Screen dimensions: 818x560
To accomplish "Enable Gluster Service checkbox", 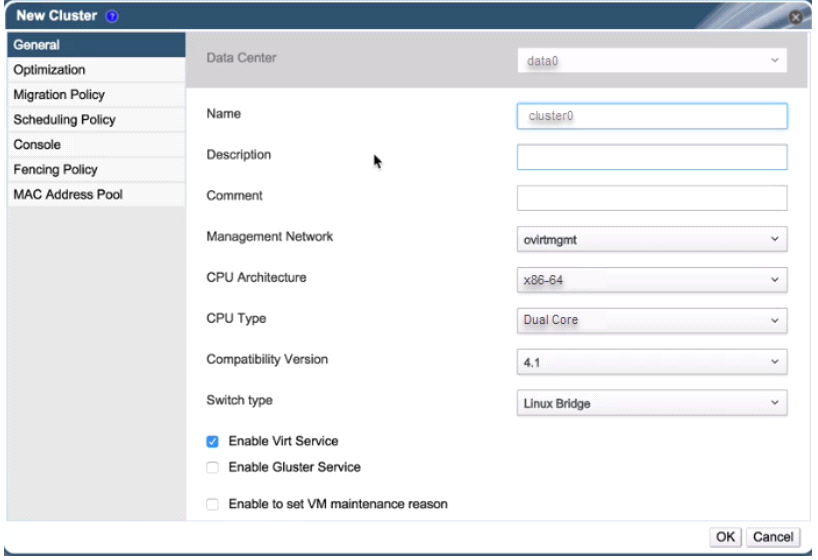I will [212, 467].
